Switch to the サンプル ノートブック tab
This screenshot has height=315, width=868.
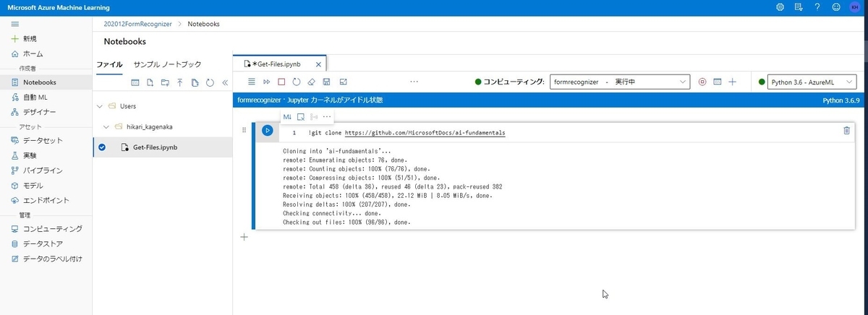(167, 64)
